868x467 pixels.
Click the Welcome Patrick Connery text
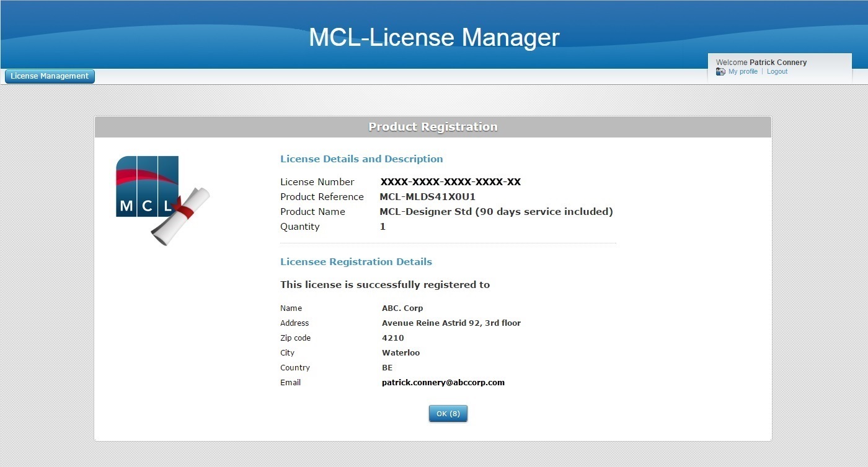(761, 63)
